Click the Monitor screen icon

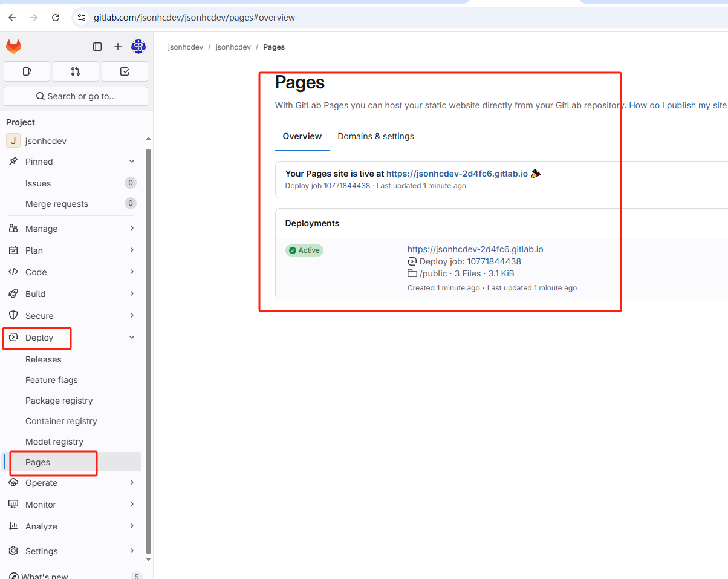point(13,505)
